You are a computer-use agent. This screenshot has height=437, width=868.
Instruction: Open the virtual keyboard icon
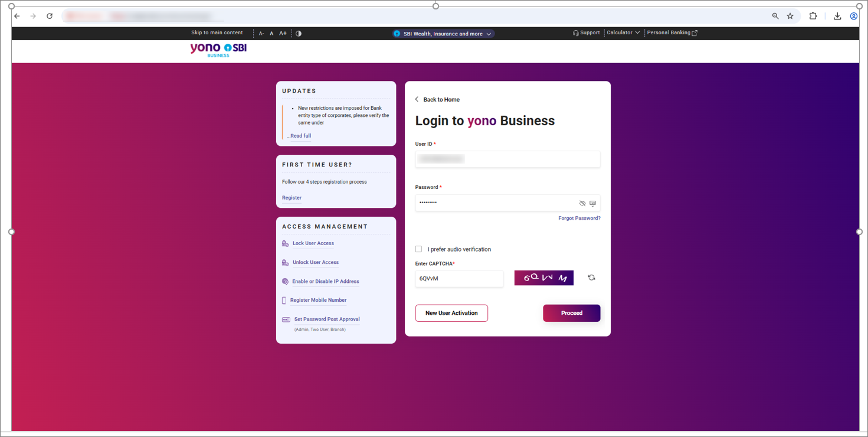pyautogui.click(x=593, y=203)
